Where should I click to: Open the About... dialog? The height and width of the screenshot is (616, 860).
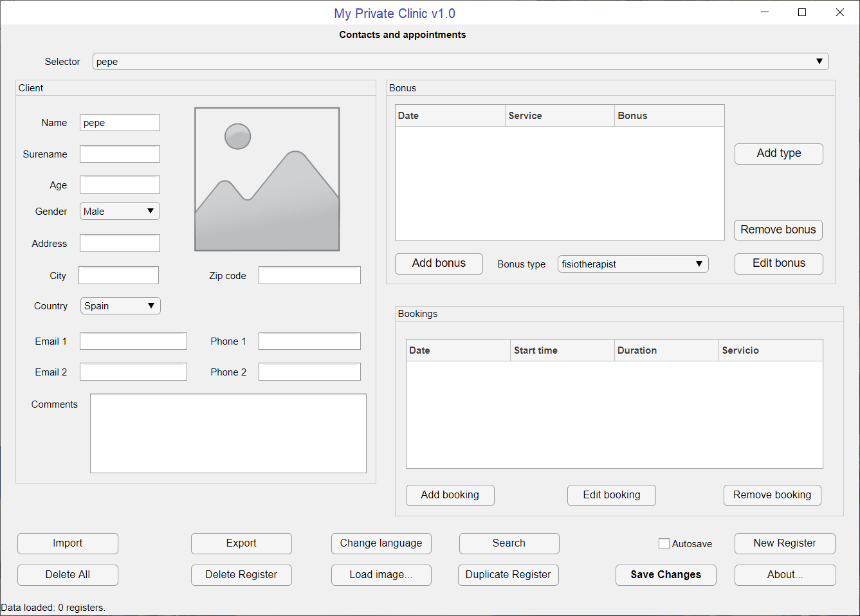pyautogui.click(x=785, y=575)
